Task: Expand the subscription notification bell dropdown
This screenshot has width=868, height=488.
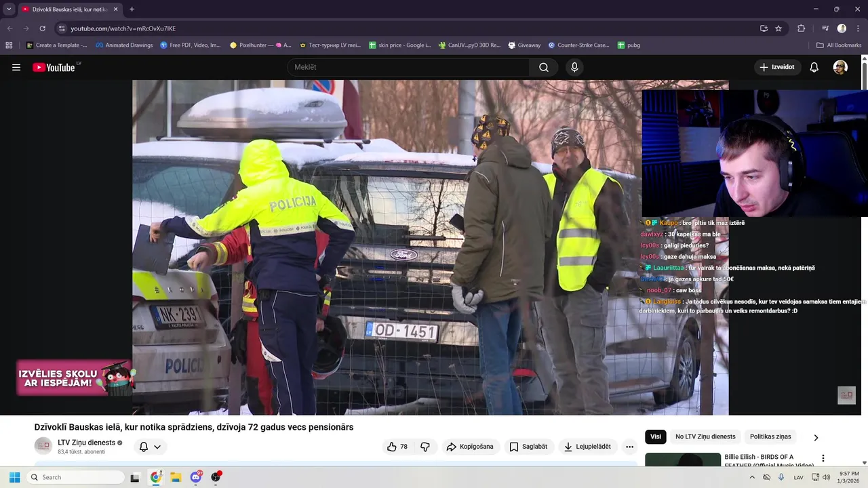Action: [x=150, y=447]
